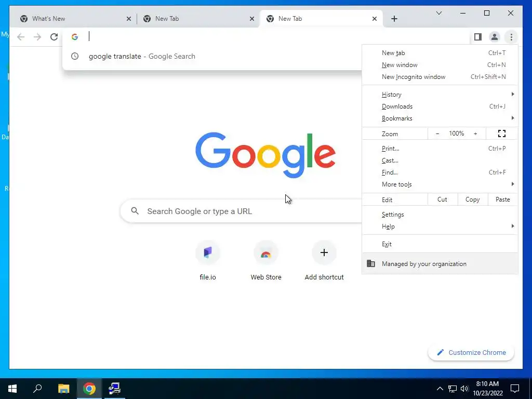
Task: Choose Exit from the menu
Action: click(440, 244)
